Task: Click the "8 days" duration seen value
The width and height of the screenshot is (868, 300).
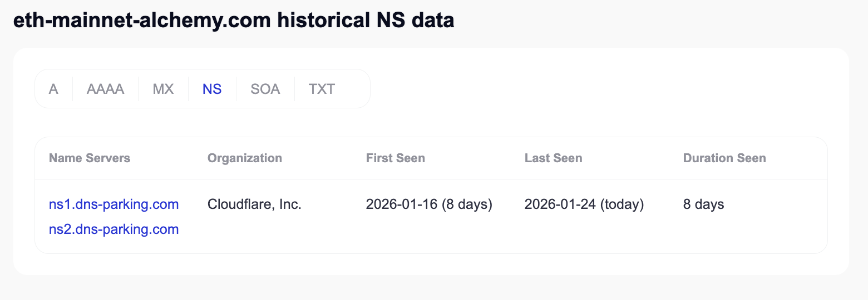Action: (x=704, y=204)
